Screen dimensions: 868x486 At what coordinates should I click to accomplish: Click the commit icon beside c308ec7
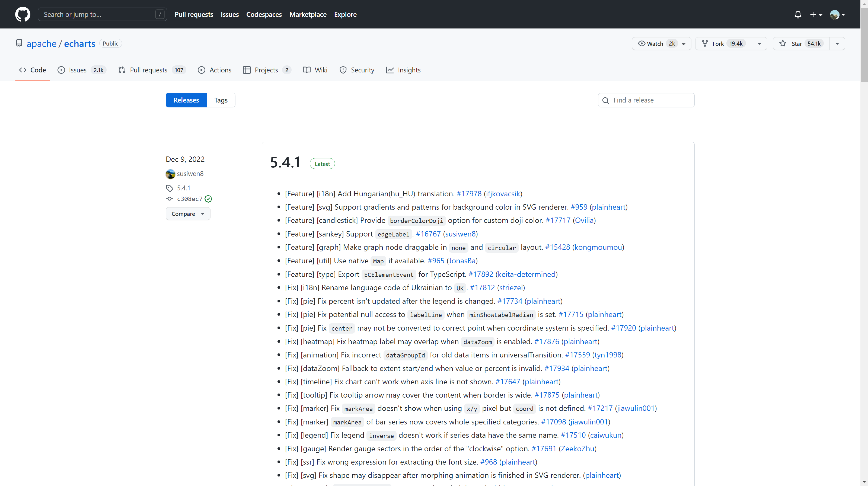[x=169, y=199]
